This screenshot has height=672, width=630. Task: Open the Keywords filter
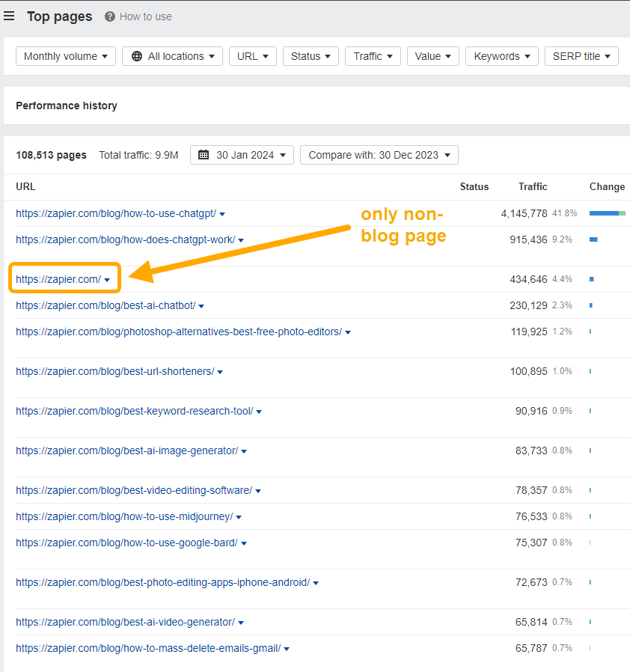[501, 55]
